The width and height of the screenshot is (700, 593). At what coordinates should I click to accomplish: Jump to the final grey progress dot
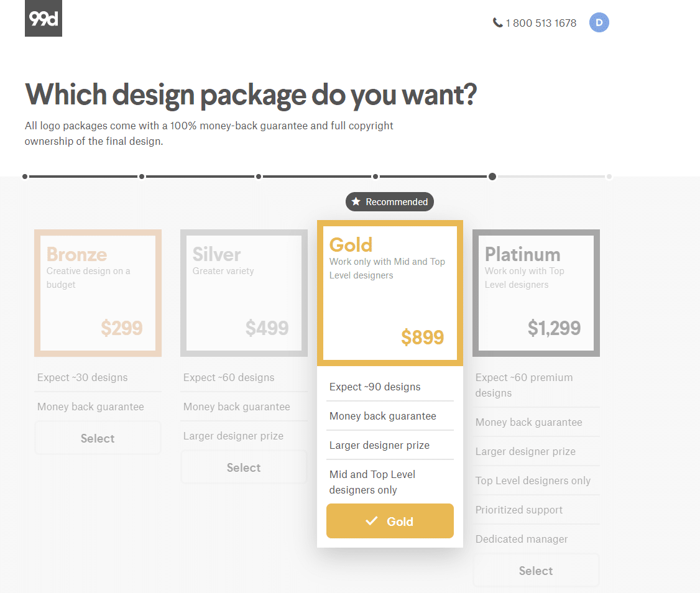click(x=609, y=177)
